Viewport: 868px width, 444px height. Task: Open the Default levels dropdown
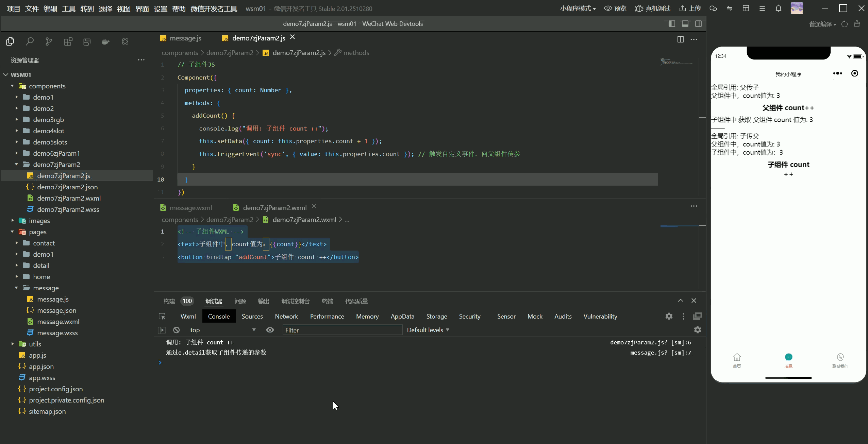point(428,330)
